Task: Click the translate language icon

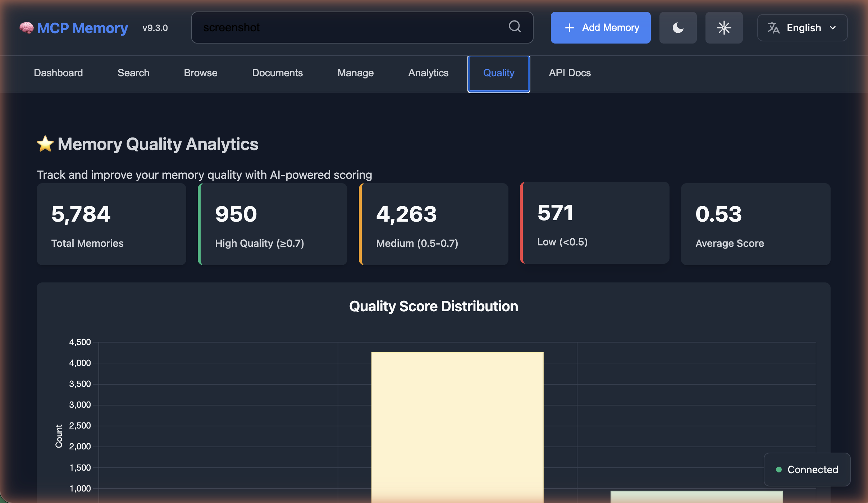Action: [x=773, y=28]
